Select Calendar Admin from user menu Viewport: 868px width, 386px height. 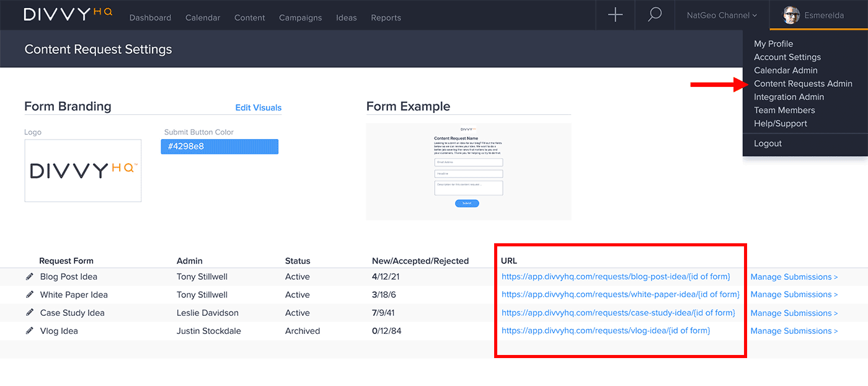click(786, 70)
